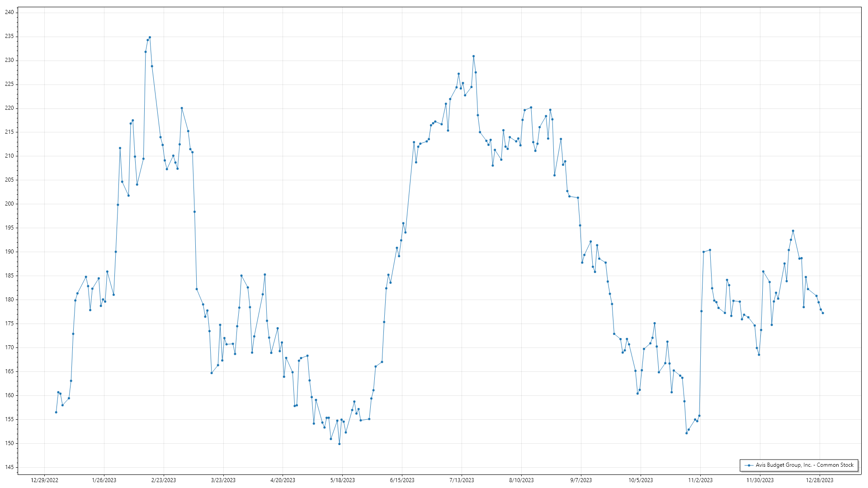
Task: Click the Avis Budget Group legend text
Action: point(804,465)
